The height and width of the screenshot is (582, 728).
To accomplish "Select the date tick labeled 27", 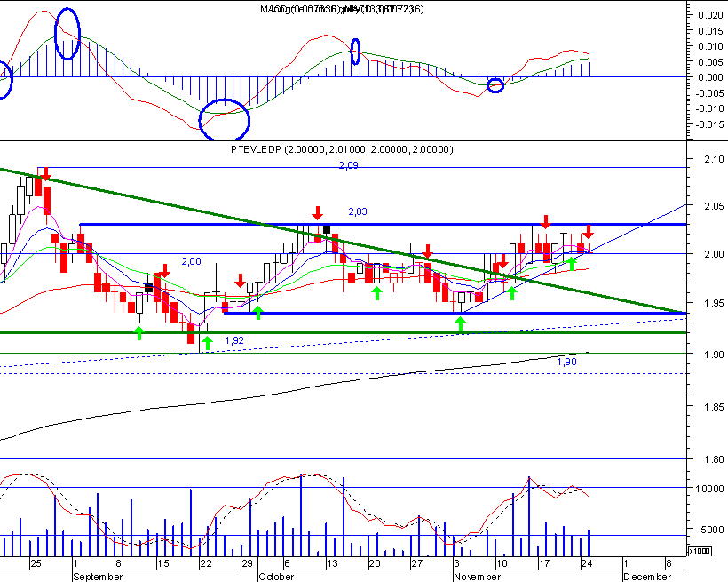I will point(417,563).
